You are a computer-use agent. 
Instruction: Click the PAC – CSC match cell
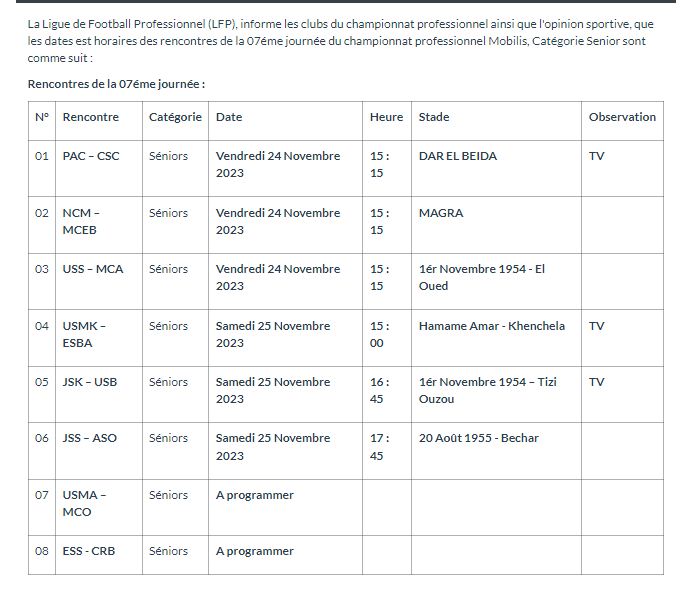90,156
